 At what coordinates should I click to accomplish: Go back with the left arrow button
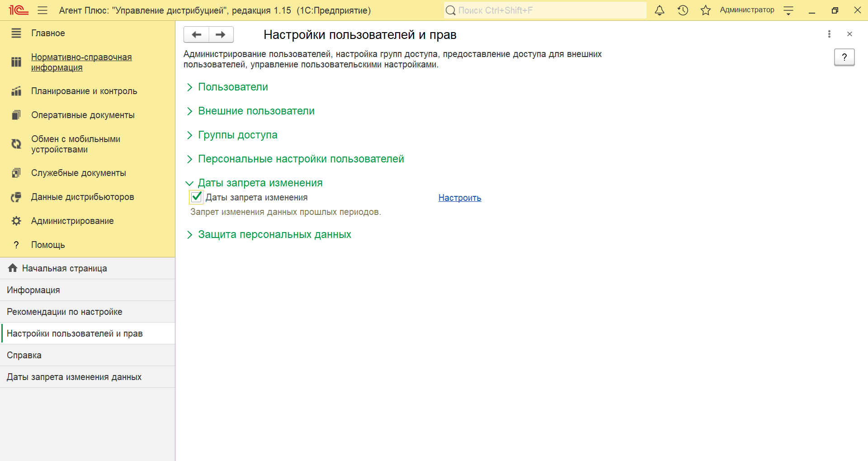pyautogui.click(x=196, y=34)
